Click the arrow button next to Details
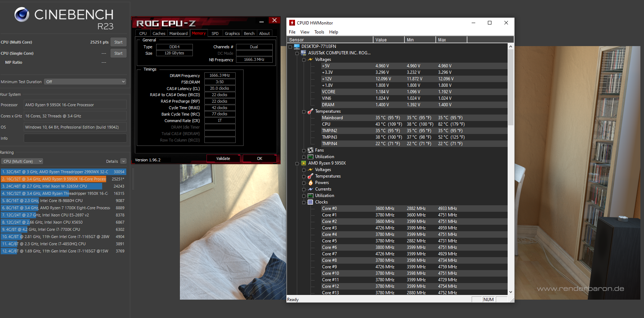Image resolution: width=644 pixels, height=318 pixels. pos(123,161)
